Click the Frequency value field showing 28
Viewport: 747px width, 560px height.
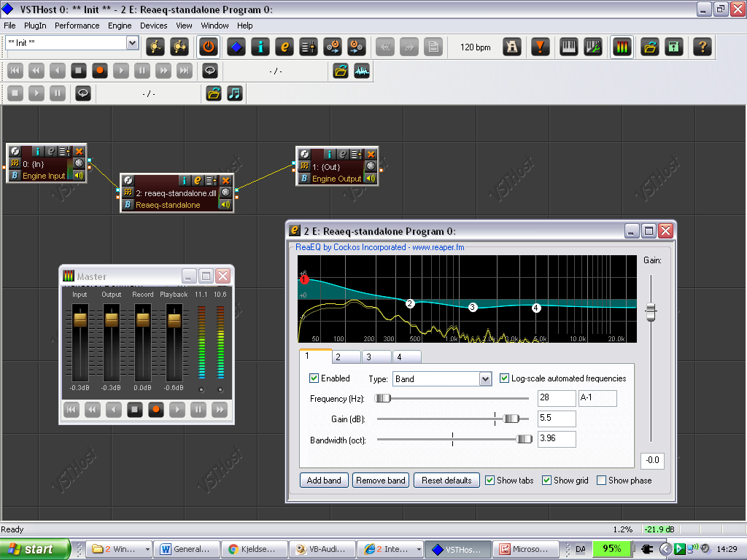click(557, 398)
